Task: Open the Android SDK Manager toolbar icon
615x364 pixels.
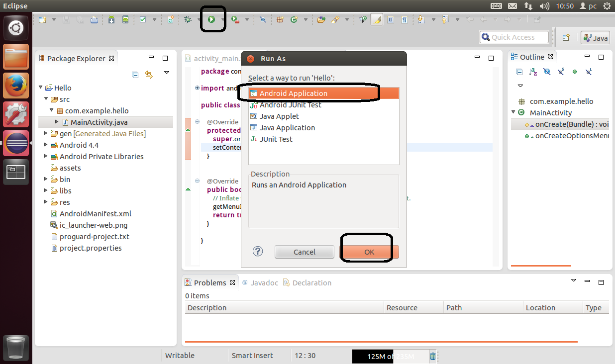Action: point(111,19)
